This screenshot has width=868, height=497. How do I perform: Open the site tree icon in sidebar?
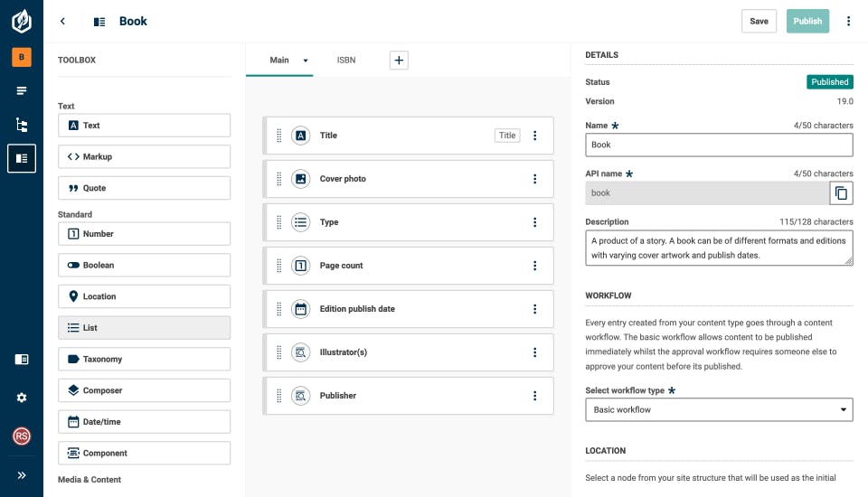pyautogui.click(x=22, y=125)
